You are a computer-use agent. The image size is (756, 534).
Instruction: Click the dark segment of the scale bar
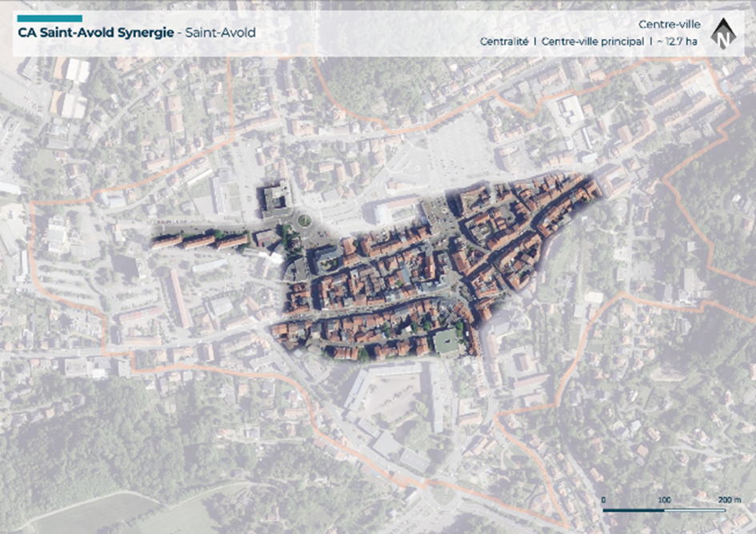(634, 509)
